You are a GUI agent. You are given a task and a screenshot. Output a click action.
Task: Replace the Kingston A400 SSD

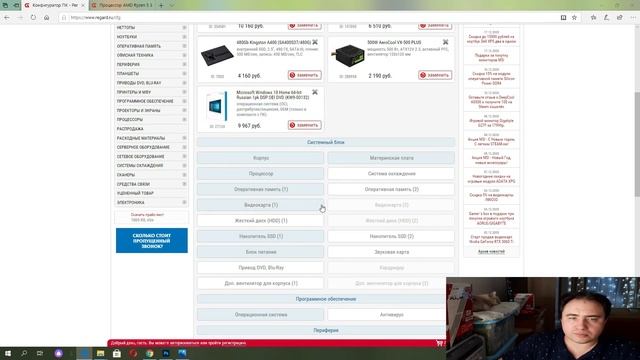(x=304, y=75)
